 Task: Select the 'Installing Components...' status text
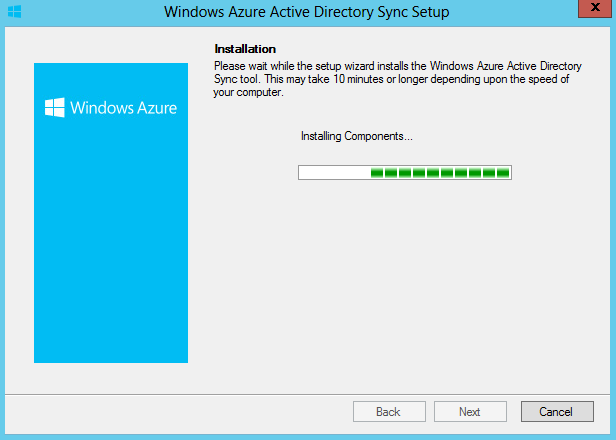357,136
